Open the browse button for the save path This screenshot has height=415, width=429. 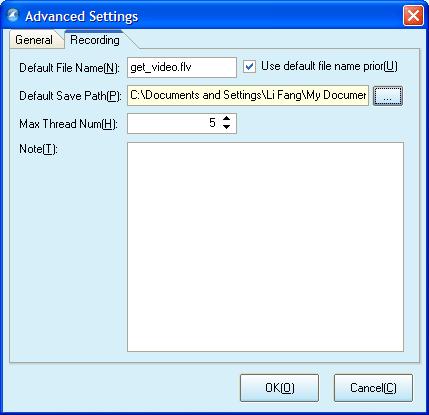(388, 96)
